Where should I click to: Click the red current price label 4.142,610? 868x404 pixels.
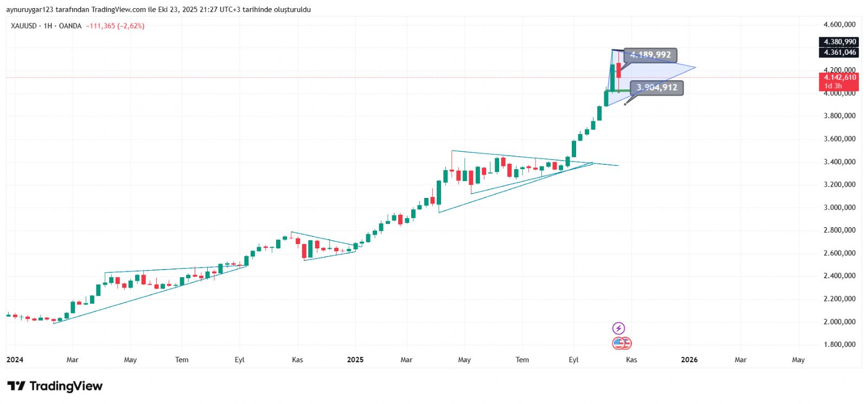[839, 78]
